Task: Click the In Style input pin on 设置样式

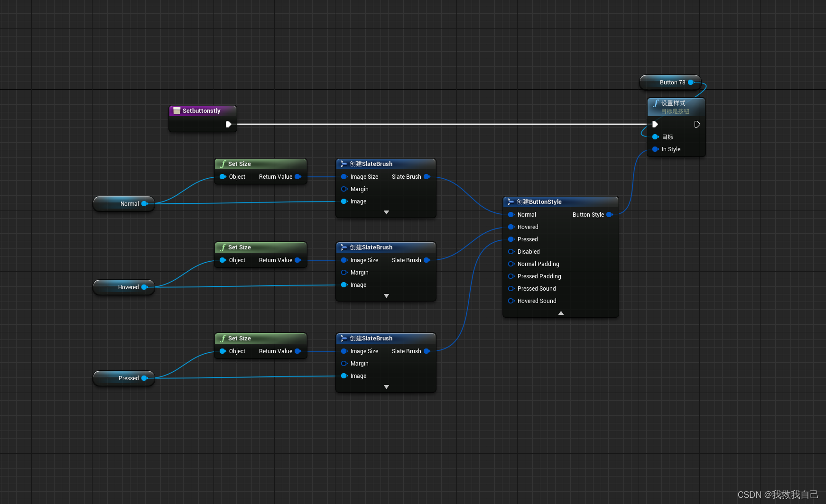Action: tap(656, 149)
